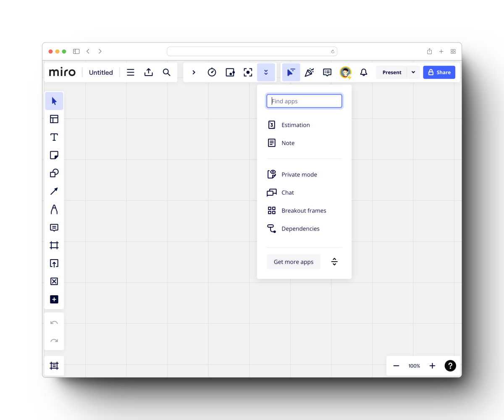Select the Pen drawing tool
Viewport: 504px width, 420px height.
tap(54, 209)
